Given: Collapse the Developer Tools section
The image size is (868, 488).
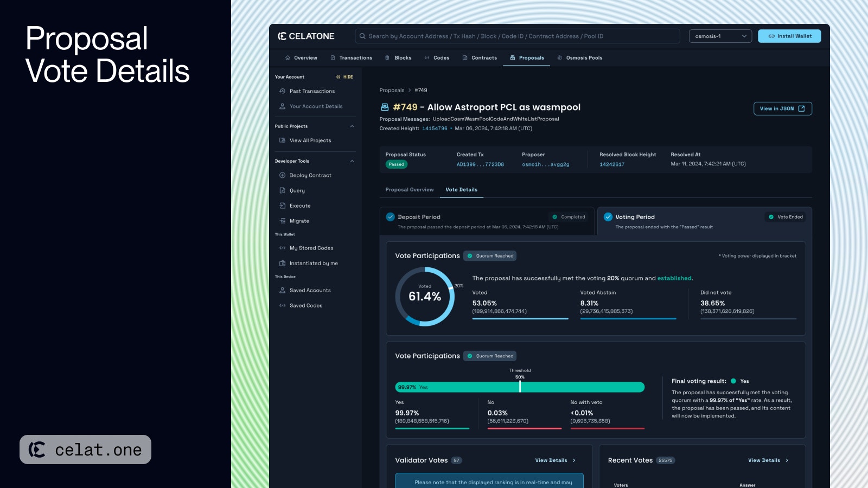Looking at the screenshot, I should [352, 161].
